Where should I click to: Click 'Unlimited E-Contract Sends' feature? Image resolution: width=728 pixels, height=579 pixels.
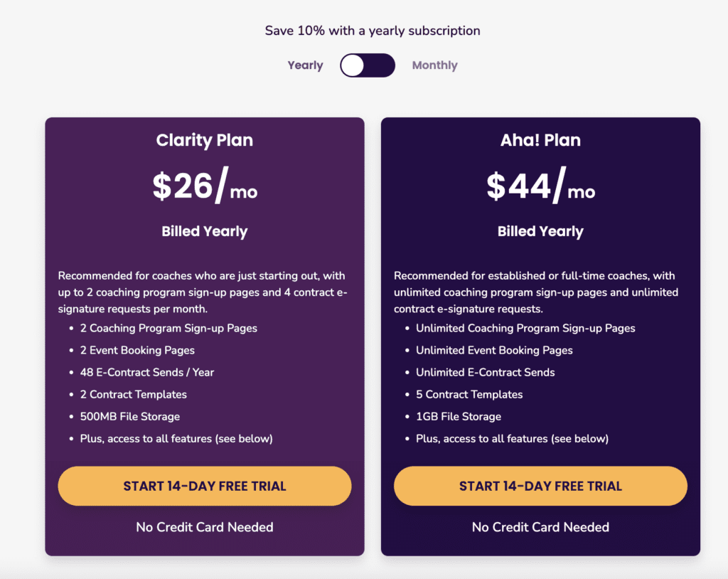pyautogui.click(x=485, y=372)
